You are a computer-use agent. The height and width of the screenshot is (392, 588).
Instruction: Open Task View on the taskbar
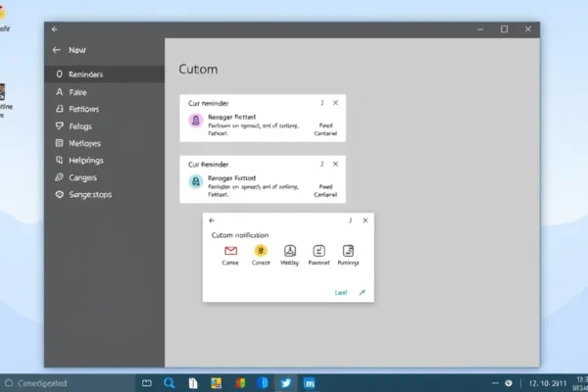(x=147, y=383)
